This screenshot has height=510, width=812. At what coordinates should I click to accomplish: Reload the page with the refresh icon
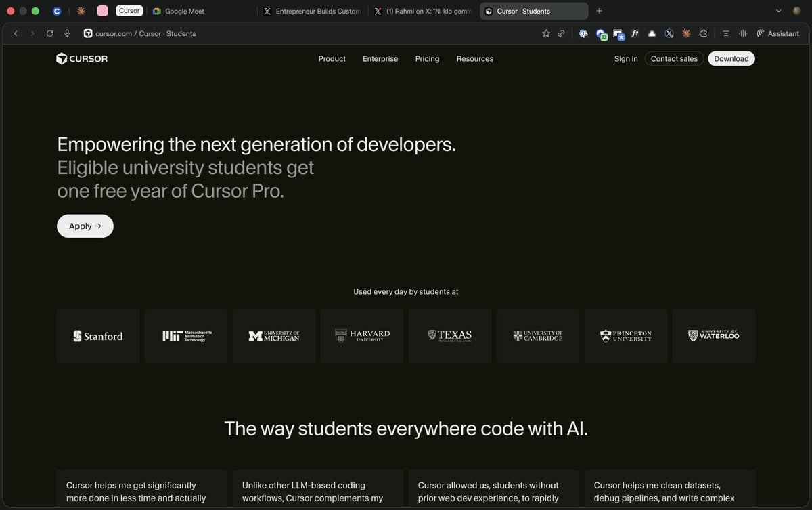50,33
